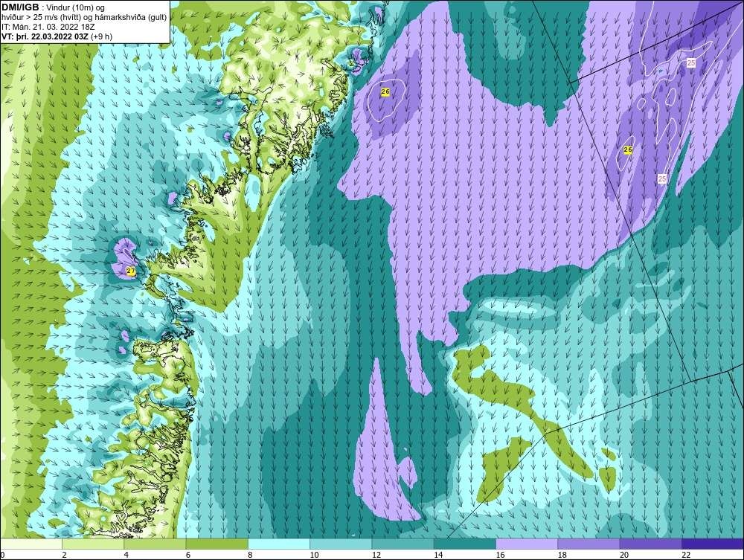The height and width of the screenshot is (560, 744).
Task: Click the scale number 16 under the color bar
Action: tap(501, 555)
